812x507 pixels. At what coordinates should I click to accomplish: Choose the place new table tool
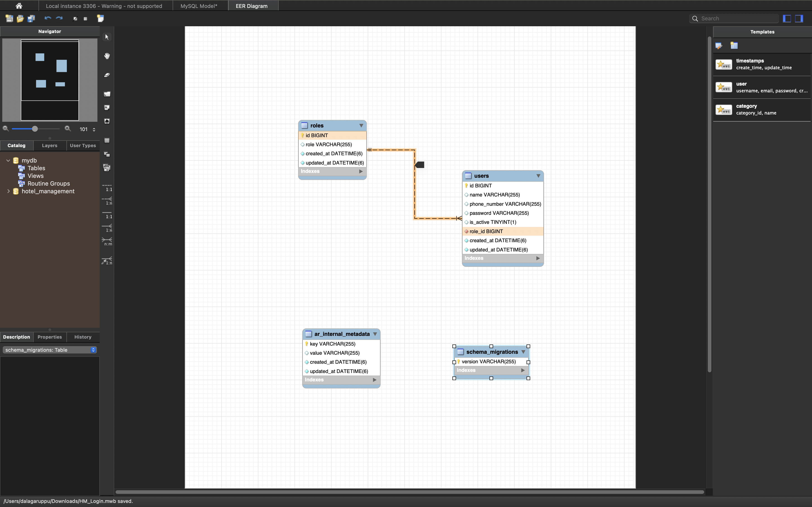point(107,141)
